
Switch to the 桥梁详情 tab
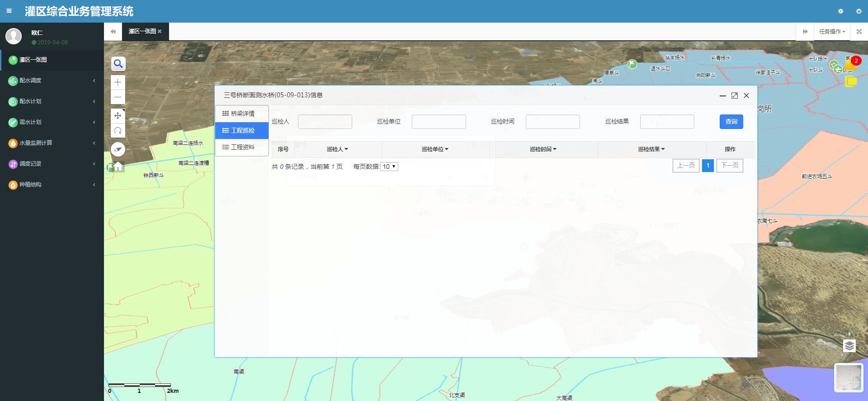pos(242,114)
